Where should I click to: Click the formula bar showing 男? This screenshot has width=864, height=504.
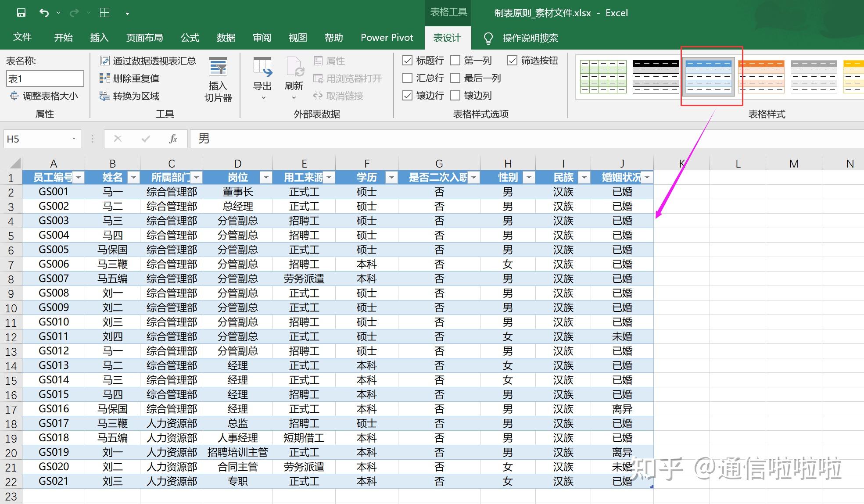click(527, 139)
